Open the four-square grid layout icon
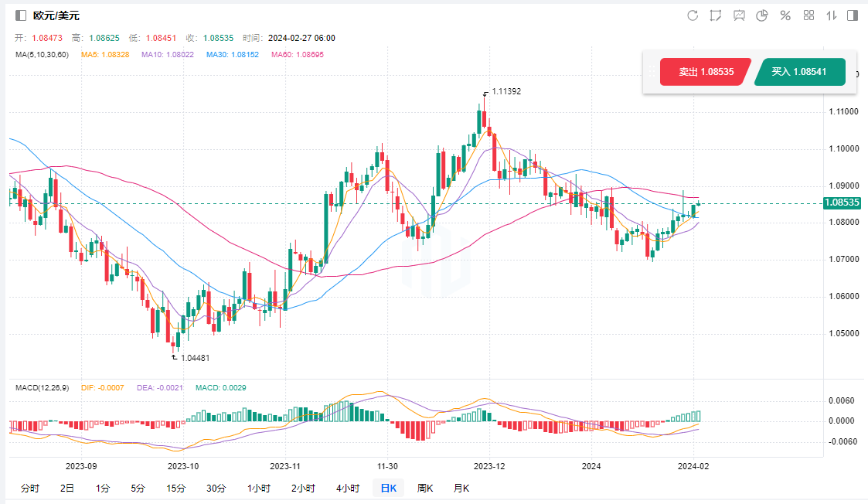This screenshot has width=868, height=504. point(809,15)
